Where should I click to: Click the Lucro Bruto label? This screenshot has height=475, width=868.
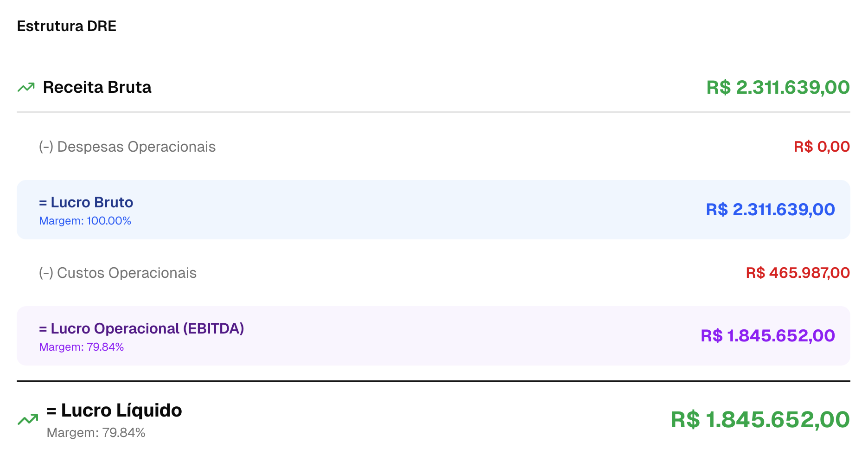86,202
